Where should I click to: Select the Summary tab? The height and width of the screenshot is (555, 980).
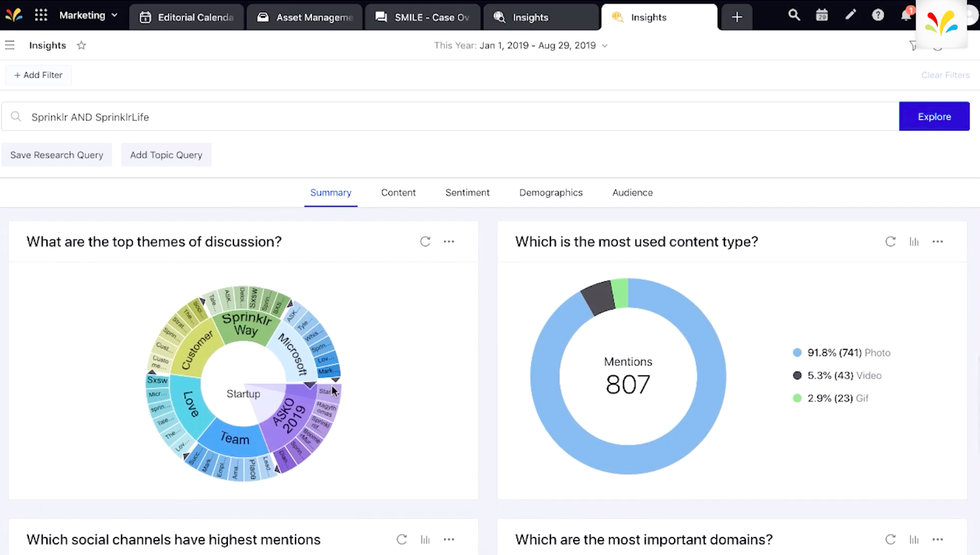331,193
